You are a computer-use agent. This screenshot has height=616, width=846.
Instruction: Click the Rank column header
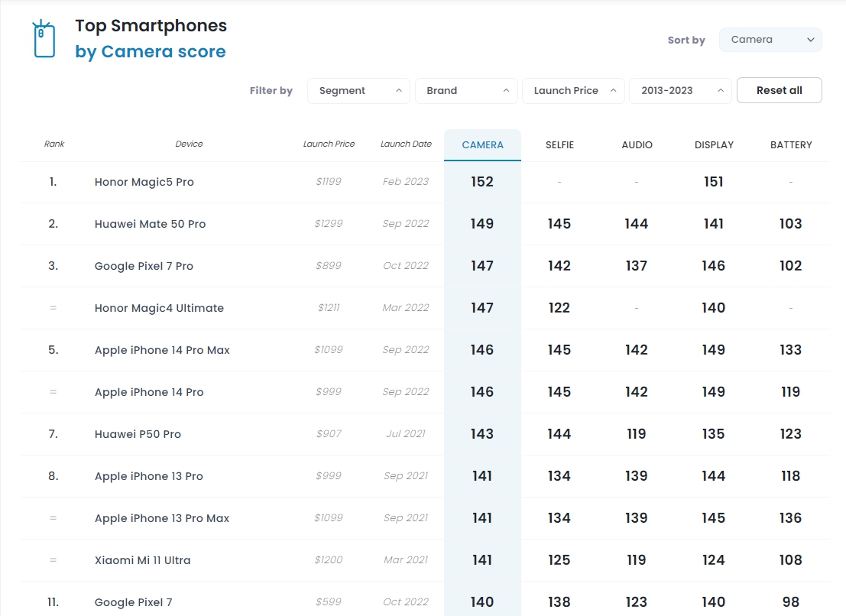[54, 144]
